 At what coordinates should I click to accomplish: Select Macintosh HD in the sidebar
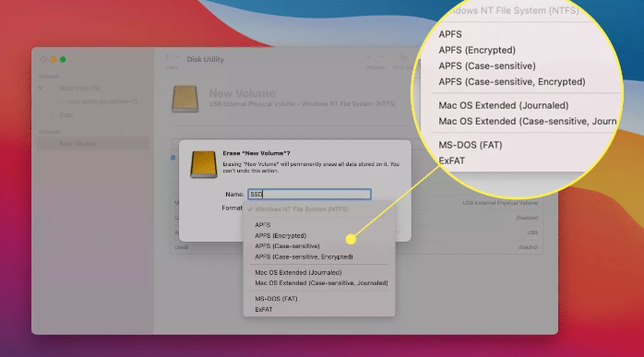tap(79, 88)
